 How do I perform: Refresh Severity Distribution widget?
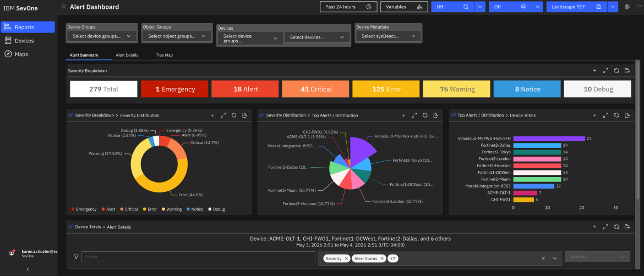click(234, 115)
